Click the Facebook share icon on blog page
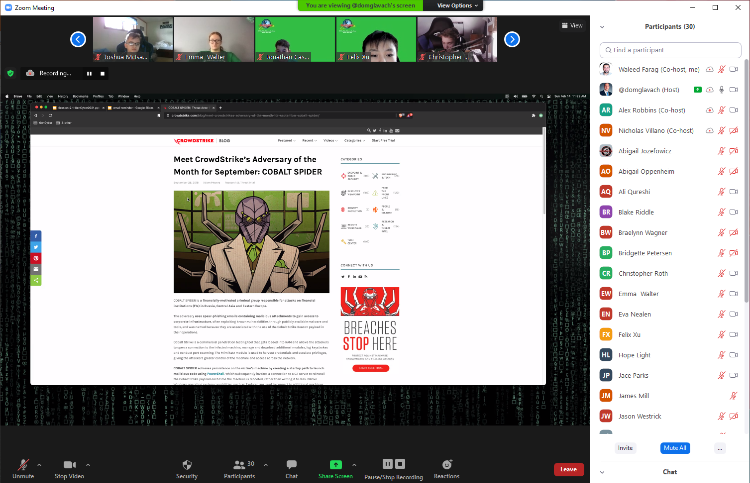The height and width of the screenshot is (483, 750). click(36, 236)
